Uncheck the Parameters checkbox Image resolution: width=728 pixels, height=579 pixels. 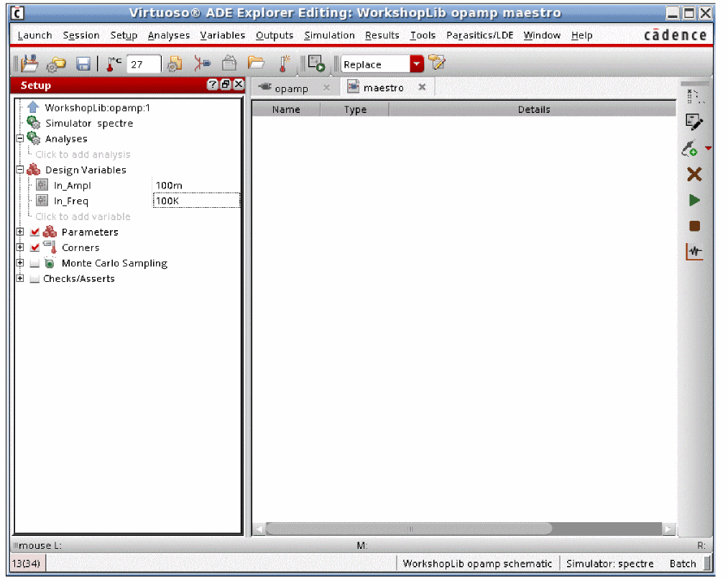click(x=35, y=232)
